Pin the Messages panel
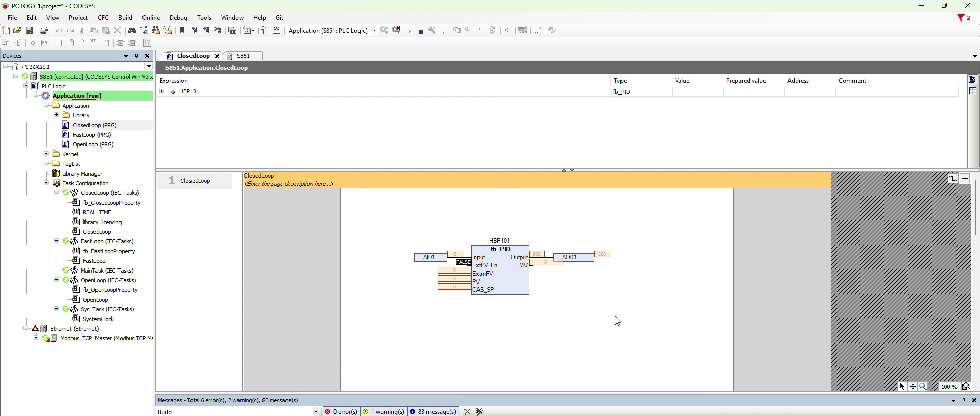Viewport: 980px width, 416px height. pyautogui.click(x=964, y=400)
